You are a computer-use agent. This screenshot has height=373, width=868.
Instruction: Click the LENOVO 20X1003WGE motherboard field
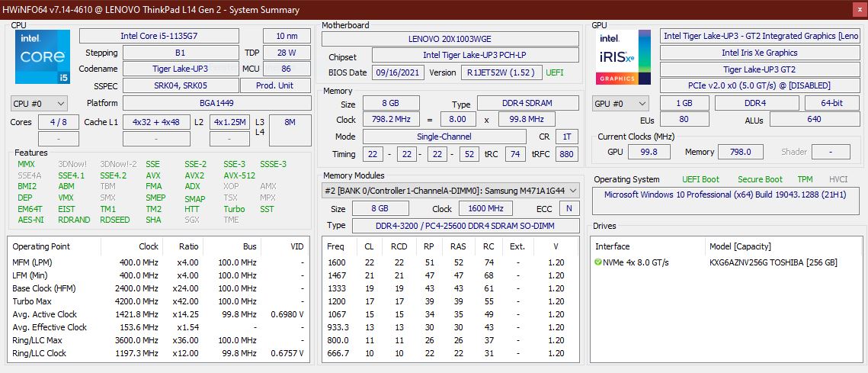[x=450, y=39]
